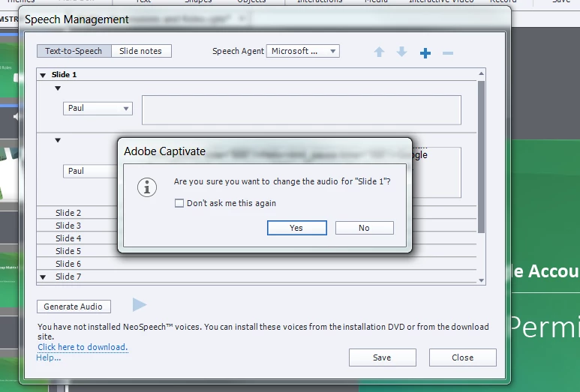This screenshot has width=580, height=392.
Task: Open the Help... link
Action: pos(49,358)
